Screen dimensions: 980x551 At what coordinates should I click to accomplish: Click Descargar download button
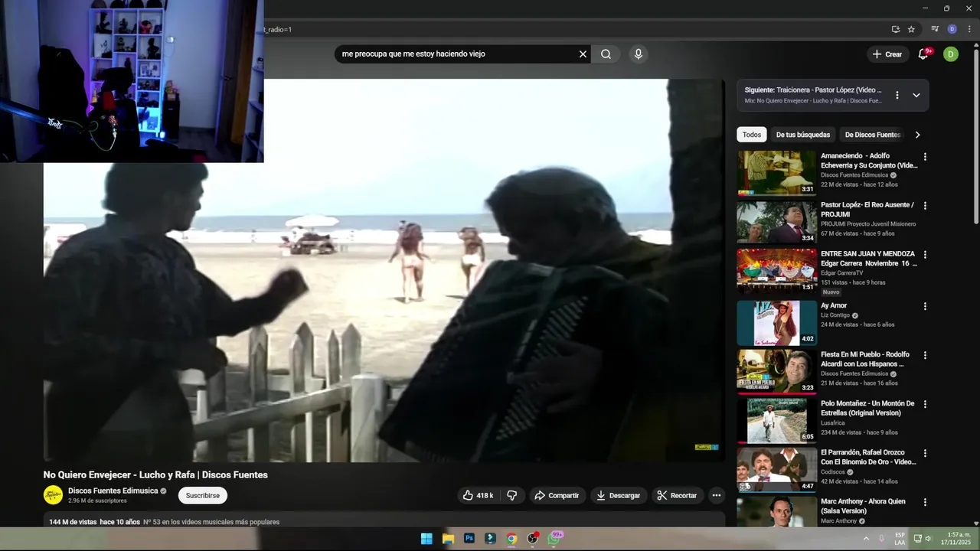tap(618, 495)
